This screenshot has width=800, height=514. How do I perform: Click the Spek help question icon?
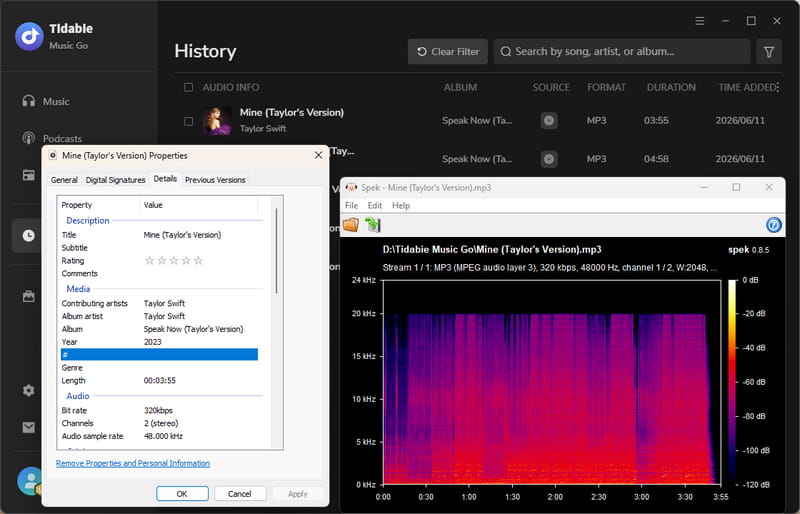pos(773,225)
